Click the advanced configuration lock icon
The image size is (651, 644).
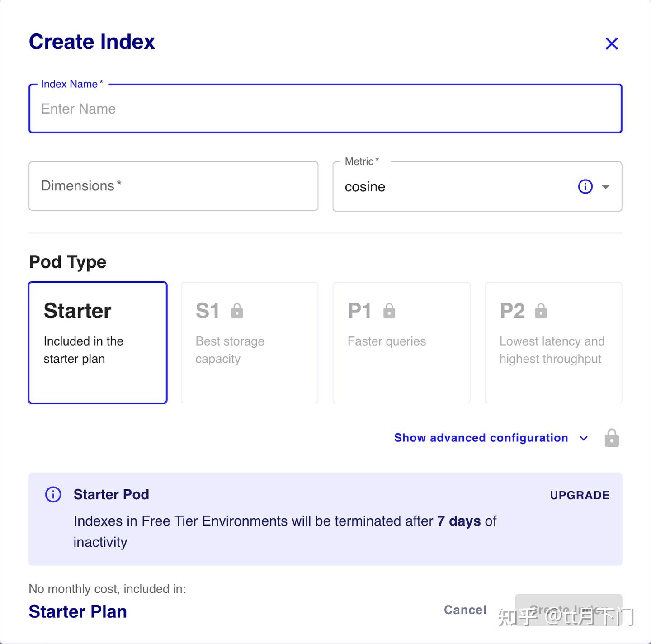612,438
